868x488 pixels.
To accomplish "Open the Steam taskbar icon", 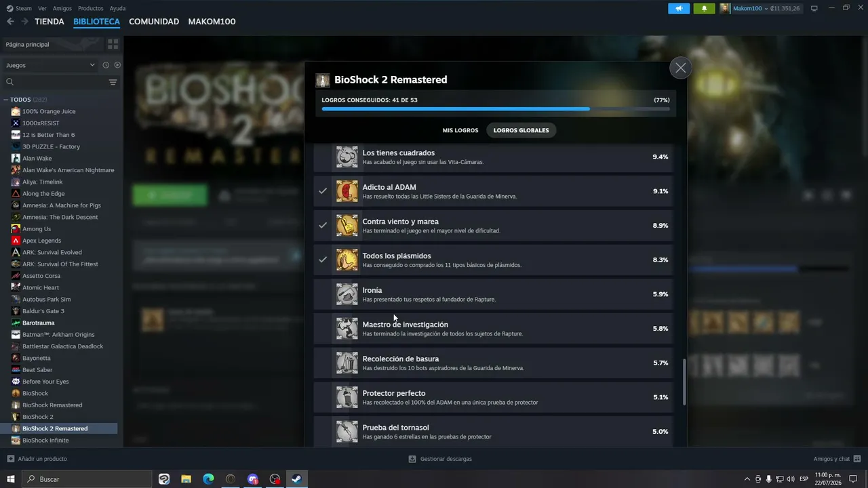I will click(296, 479).
